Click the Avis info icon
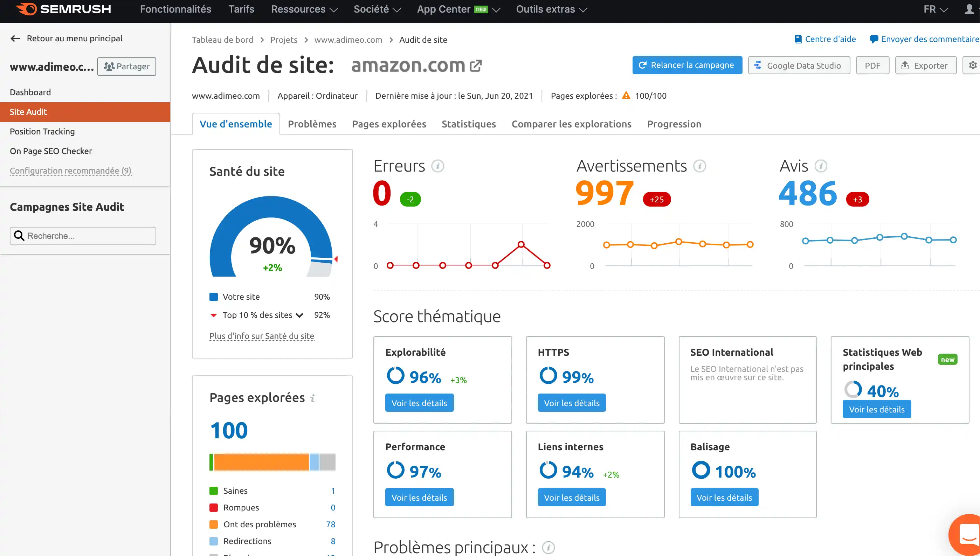 (x=821, y=166)
